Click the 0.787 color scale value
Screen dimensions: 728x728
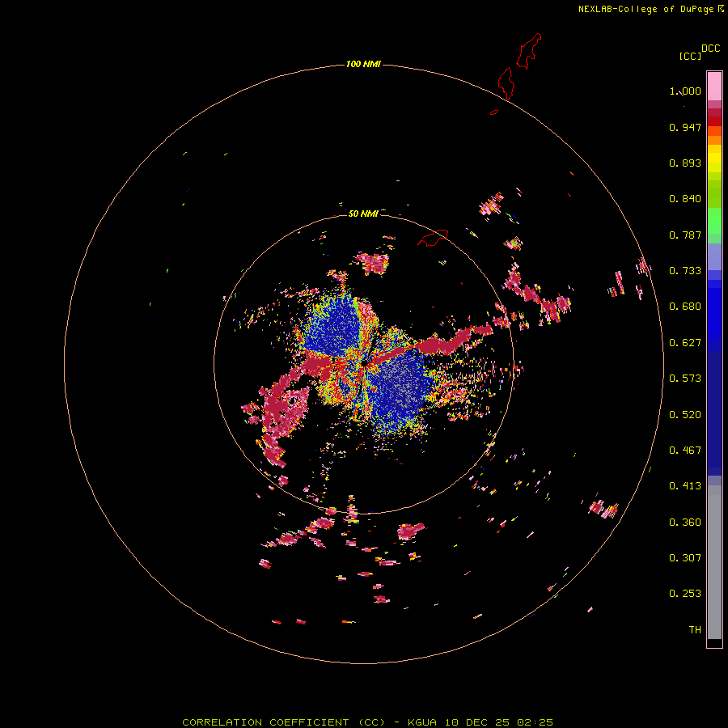point(685,235)
